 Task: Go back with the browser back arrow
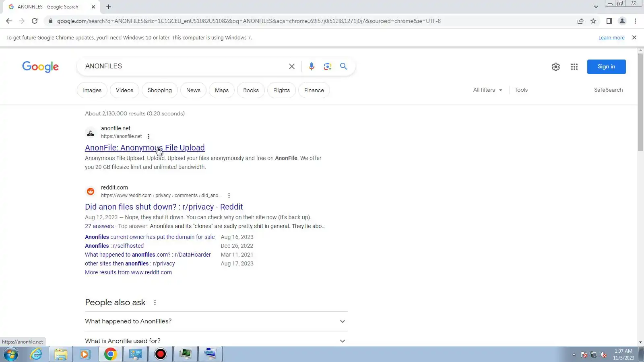[x=9, y=21]
